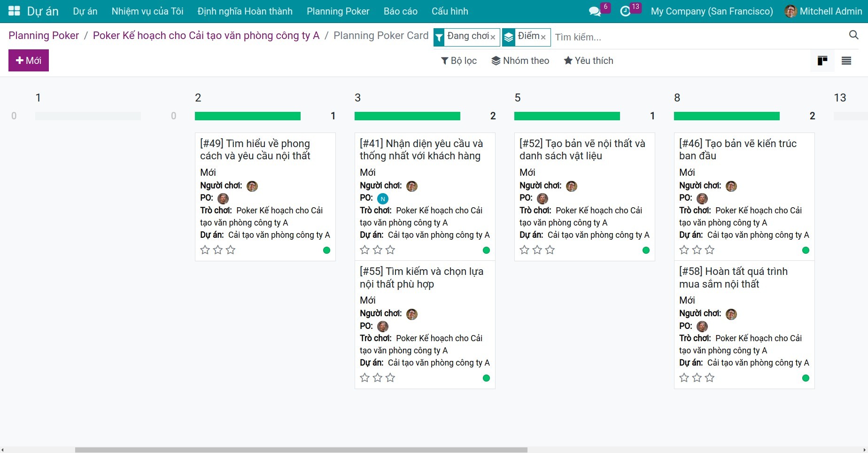Toggle first priority star on card #49
The height and width of the screenshot is (453, 868).
[x=205, y=250]
